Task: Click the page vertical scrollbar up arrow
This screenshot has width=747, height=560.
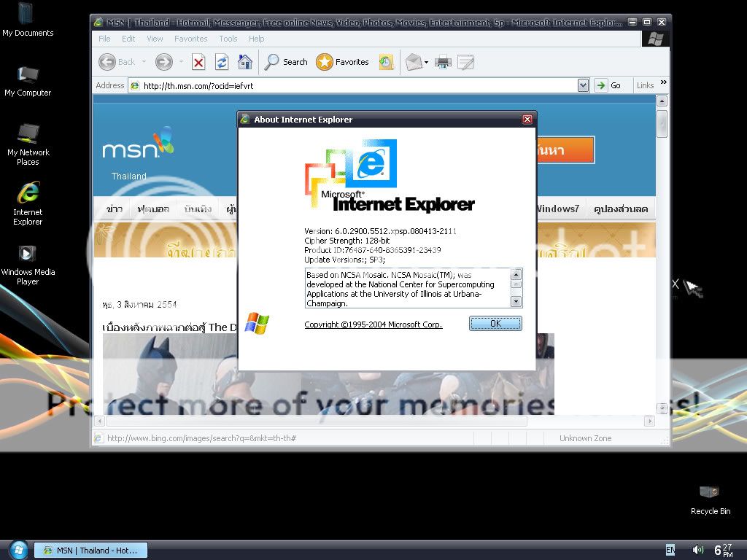Action: (x=662, y=101)
